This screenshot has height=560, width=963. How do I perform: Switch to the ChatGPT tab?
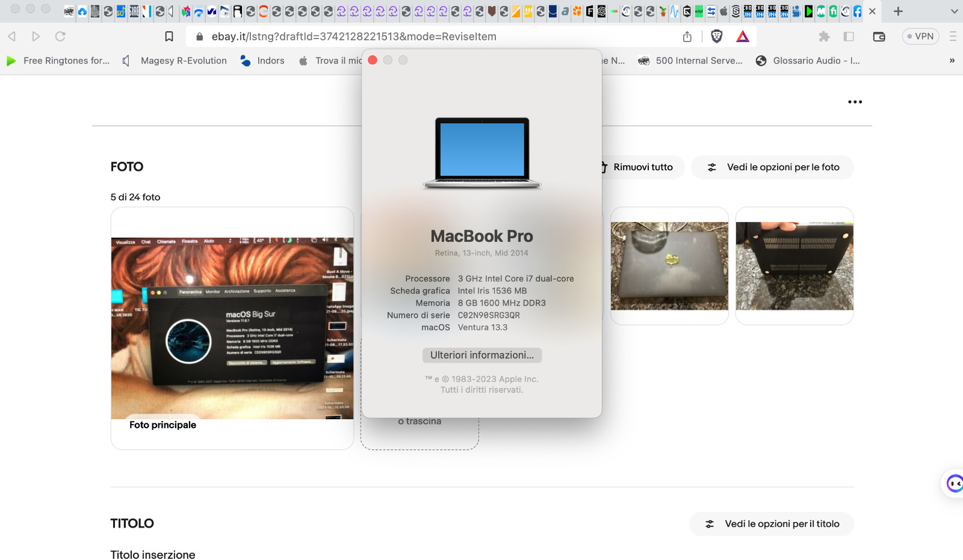tap(601, 11)
